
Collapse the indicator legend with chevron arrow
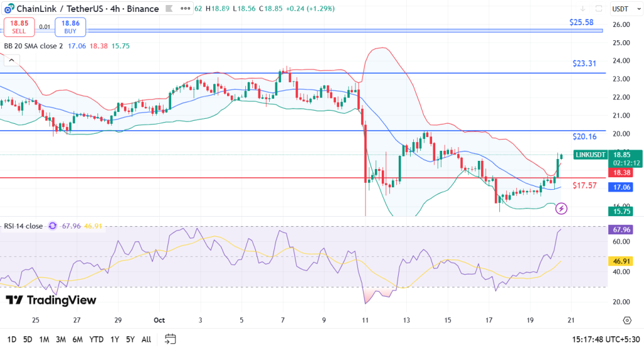tap(11, 60)
